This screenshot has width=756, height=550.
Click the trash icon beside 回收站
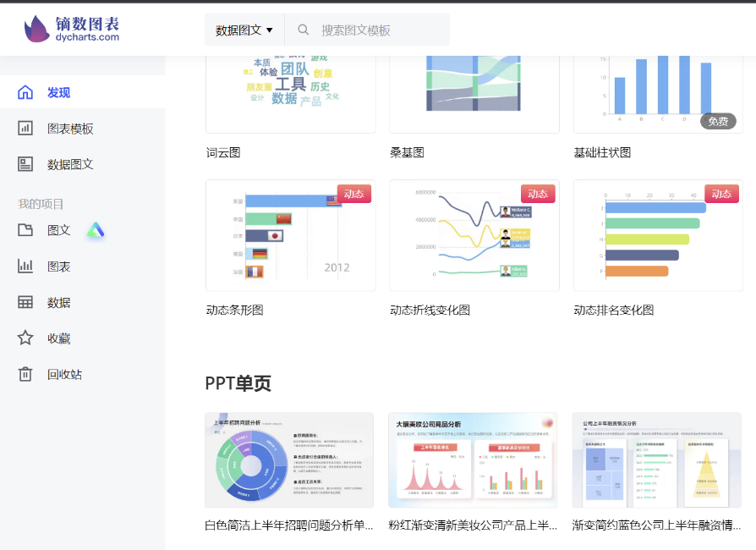pos(24,373)
